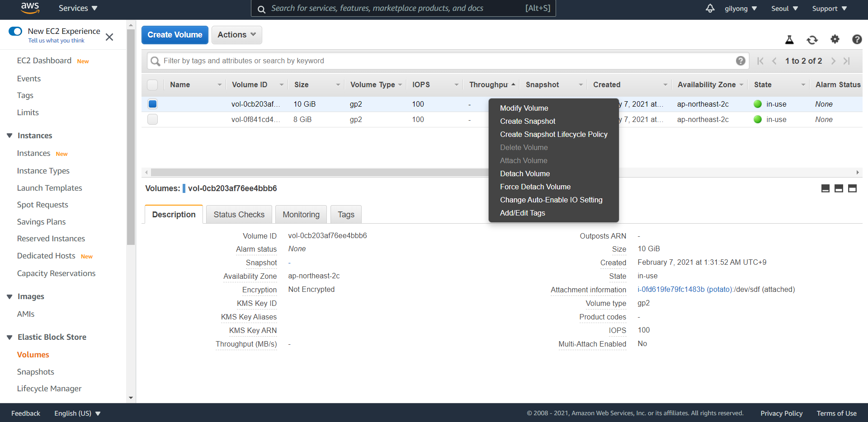Switch to the Status Checks tab
Viewport: 868px width, 422px height.
[239, 214]
